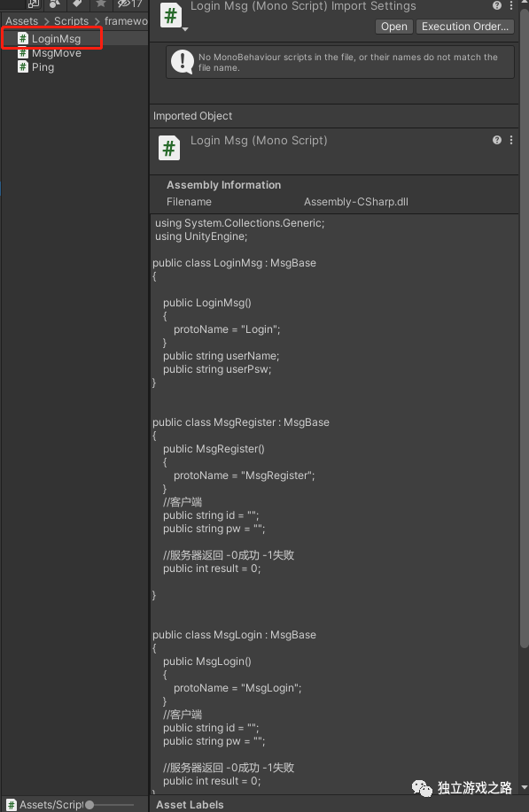Select the LoginMsg script file
This screenshot has height=812, width=529.
coord(56,39)
